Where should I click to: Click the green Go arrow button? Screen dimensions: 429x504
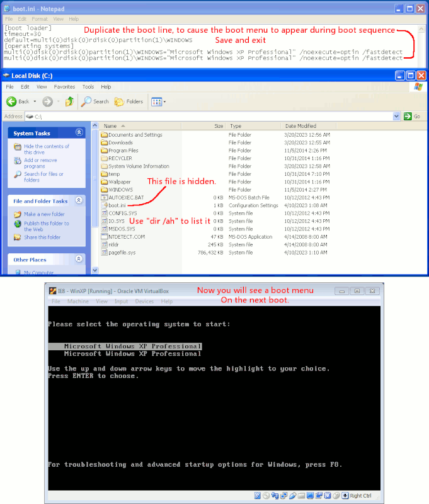click(x=408, y=117)
